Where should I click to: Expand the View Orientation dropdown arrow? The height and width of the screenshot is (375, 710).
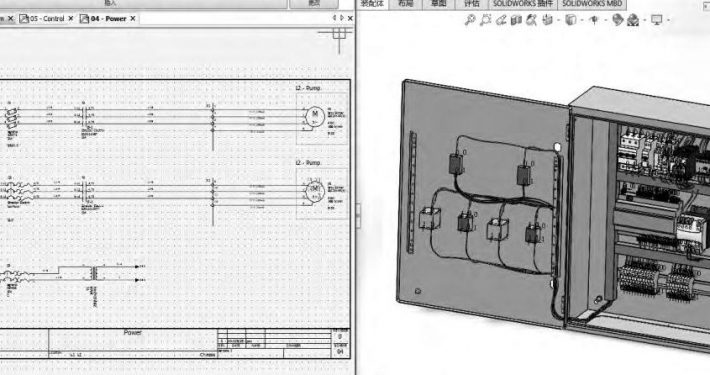pos(558,20)
